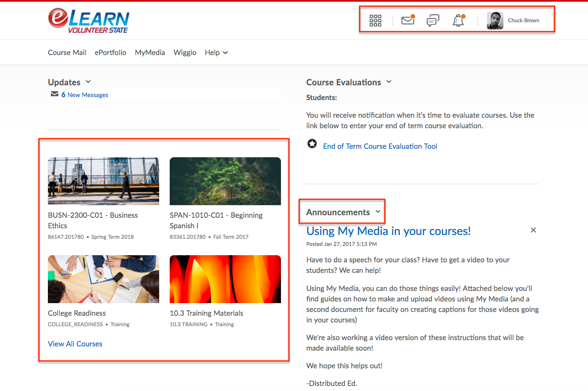
Task: Open the update alerts bell icon
Action: pyautogui.click(x=458, y=21)
